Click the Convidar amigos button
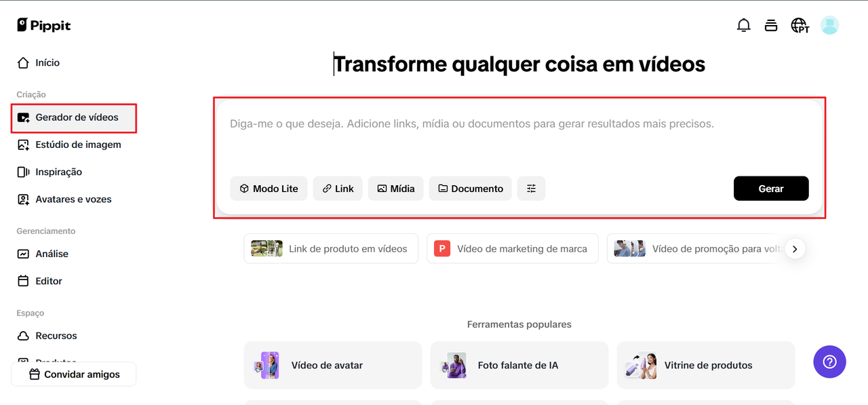 74,374
